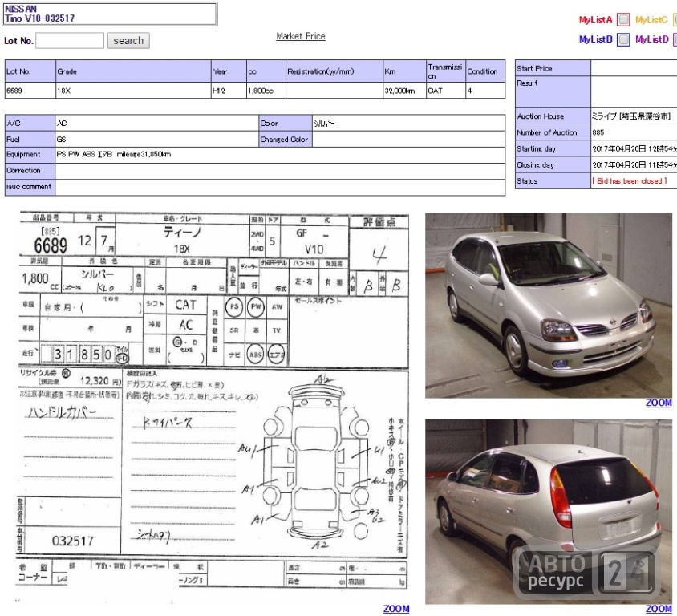Click condition value 4
Viewport: 677px width, 616px height.
pyautogui.click(x=485, y=91)
